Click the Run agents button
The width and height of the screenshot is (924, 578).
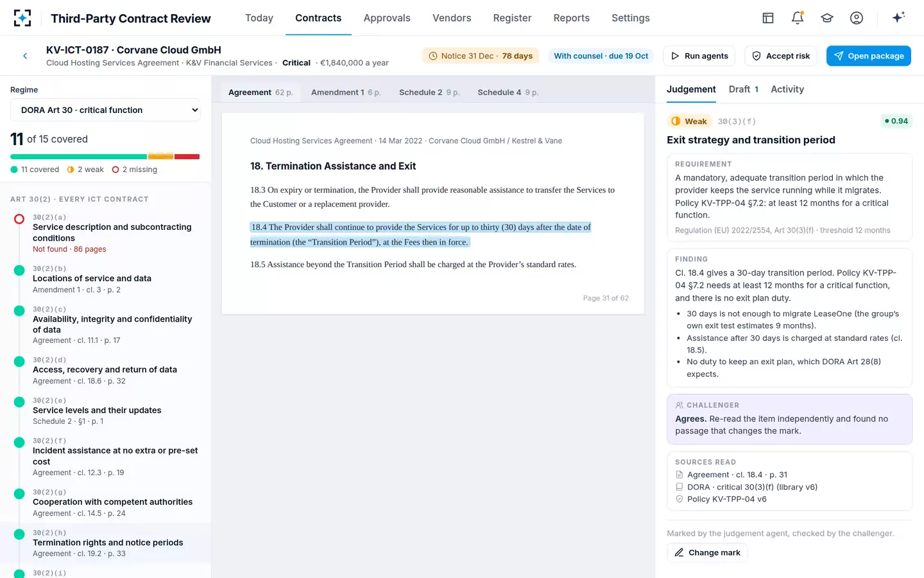[699, 56]
